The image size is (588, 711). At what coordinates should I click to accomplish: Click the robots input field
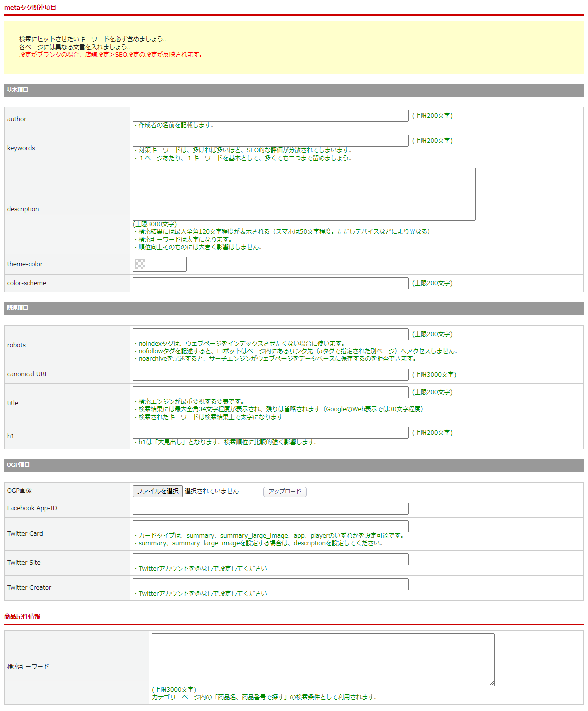[x=270, y=334]
